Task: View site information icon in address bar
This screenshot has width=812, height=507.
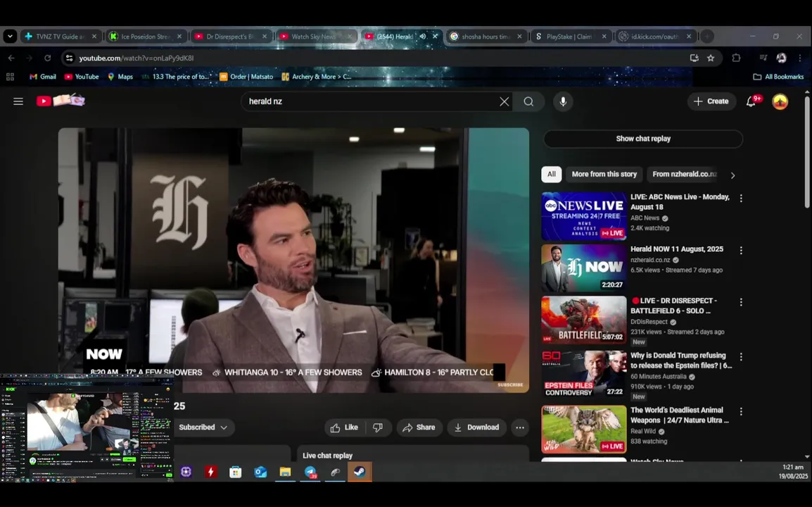Action: click(x=69, y=58)
